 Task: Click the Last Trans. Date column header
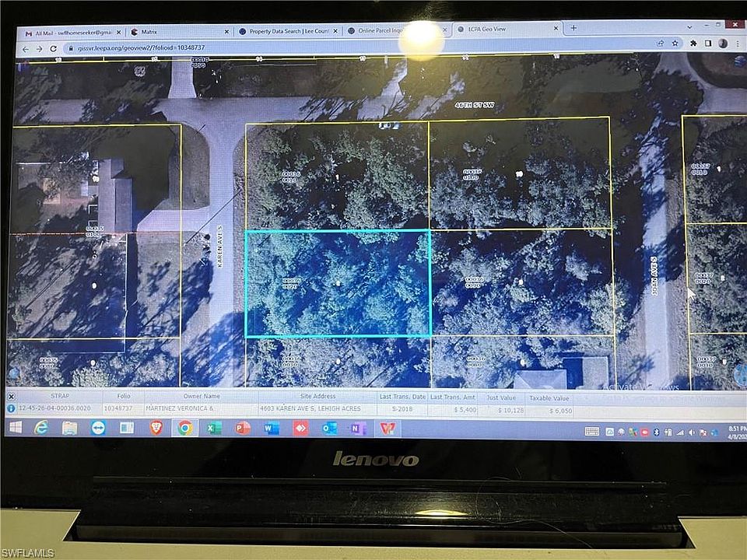tap(402, 397)
